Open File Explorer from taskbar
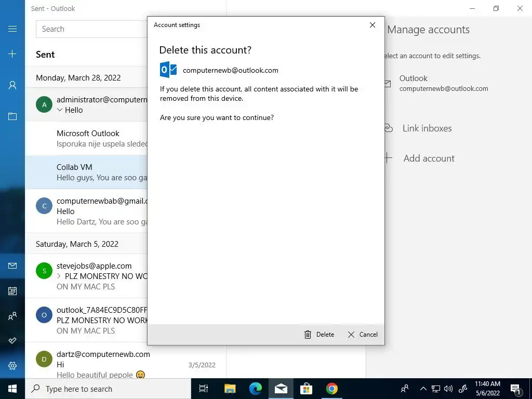532x399 pixels. 230,389
